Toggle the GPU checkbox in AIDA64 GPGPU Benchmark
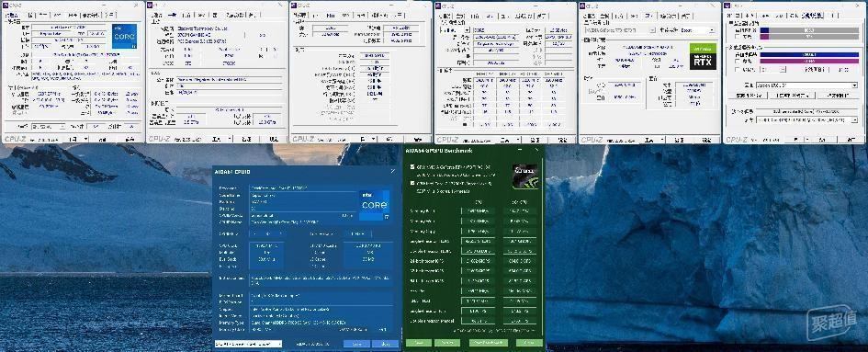The image size is (868, 352). [411, 166]
